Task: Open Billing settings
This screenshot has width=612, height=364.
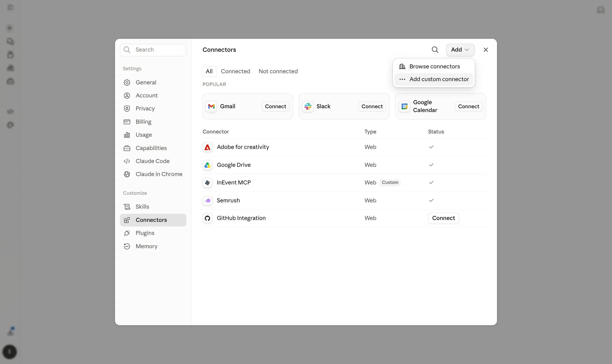Action: click(x=153, y=122)
